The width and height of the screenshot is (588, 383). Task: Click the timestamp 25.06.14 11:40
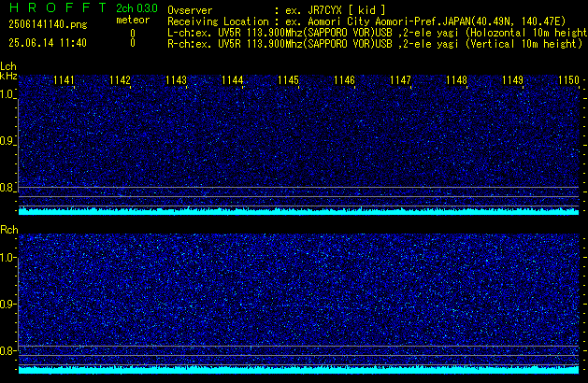(48, 43)
